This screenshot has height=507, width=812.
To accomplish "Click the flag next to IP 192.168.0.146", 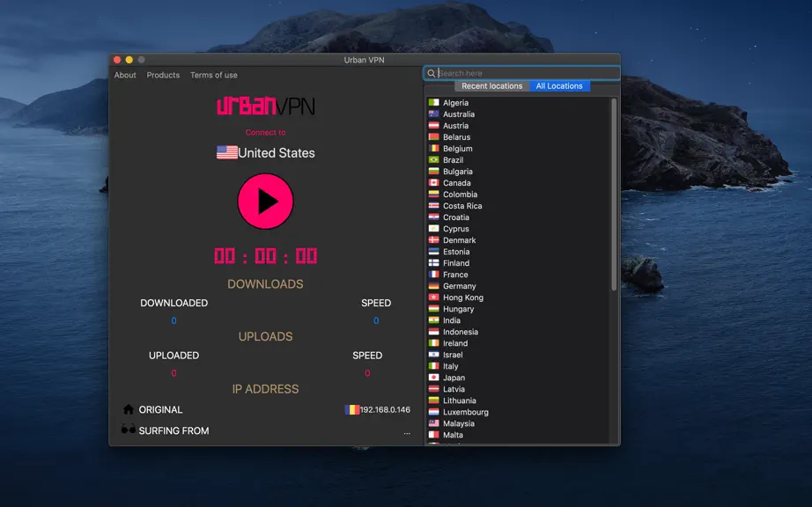I will click(351, 410).
